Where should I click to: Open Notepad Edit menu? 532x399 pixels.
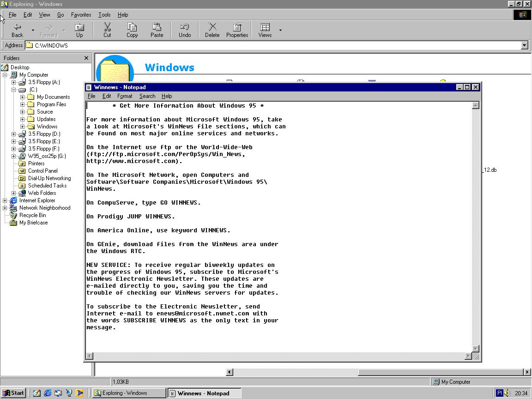click(x=107, y=96)
